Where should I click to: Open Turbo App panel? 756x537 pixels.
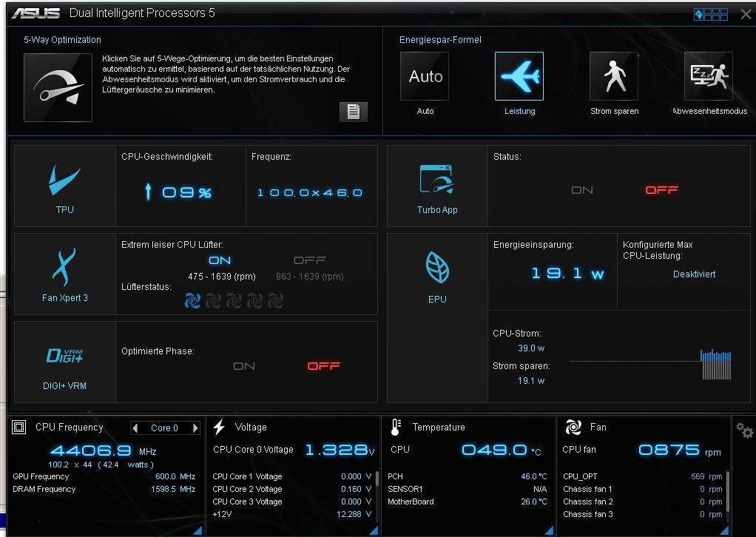point(437,186)
